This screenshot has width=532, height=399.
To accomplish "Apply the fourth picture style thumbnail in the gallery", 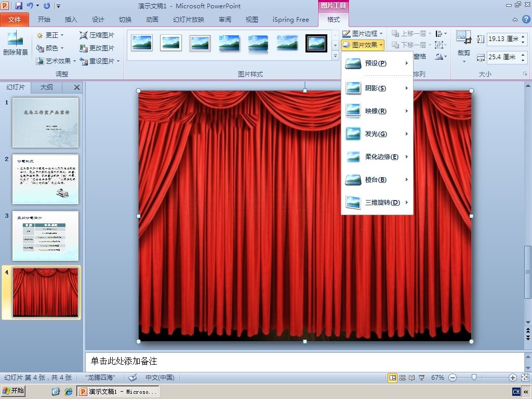I will coord(229,43).
